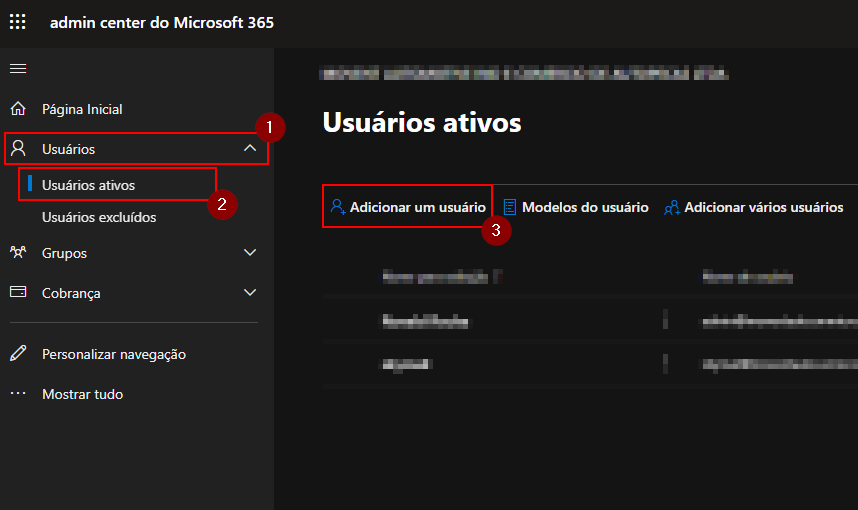The height and width of the screenshot is (510, 858).
Task: Click the home icon beside Página Inicial
Action: click(x=18, y=109)
